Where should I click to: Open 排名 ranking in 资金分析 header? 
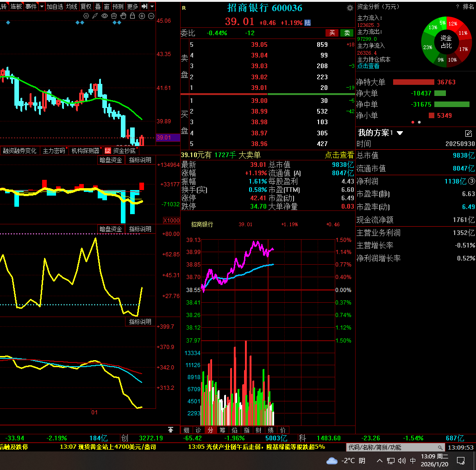coord(468,6)
